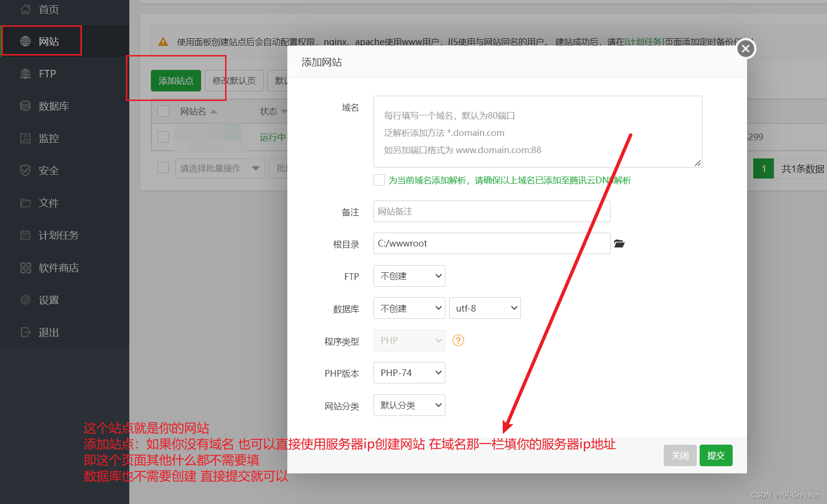Image resolution: width=827 pixels, height=504 pixels.
Task: Click the 软件商店 grid icon
Action: coord(25,268)
